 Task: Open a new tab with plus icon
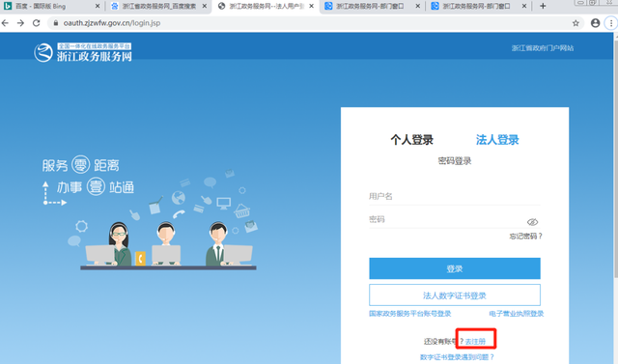coord(543,6)
